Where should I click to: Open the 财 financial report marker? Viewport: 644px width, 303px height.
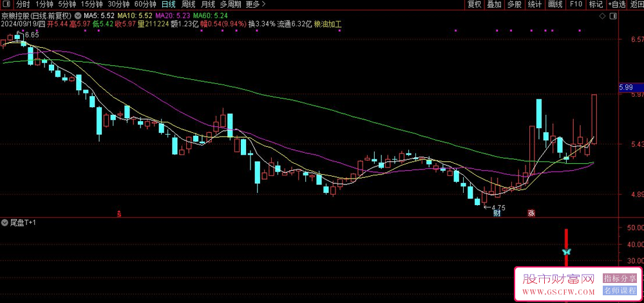(x=497, y=213)
